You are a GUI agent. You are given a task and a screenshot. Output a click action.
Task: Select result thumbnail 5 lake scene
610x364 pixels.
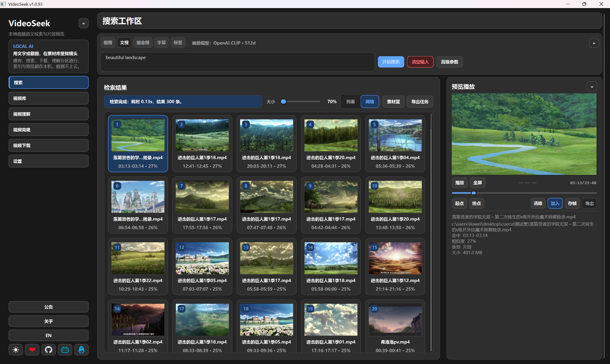pyautogui.click(x=395, y=135)
